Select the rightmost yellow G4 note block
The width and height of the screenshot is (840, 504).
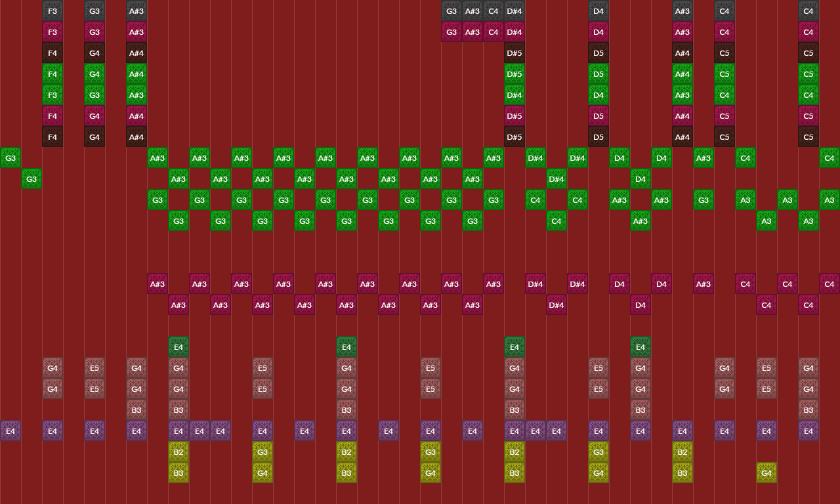[x=766, y=472]
